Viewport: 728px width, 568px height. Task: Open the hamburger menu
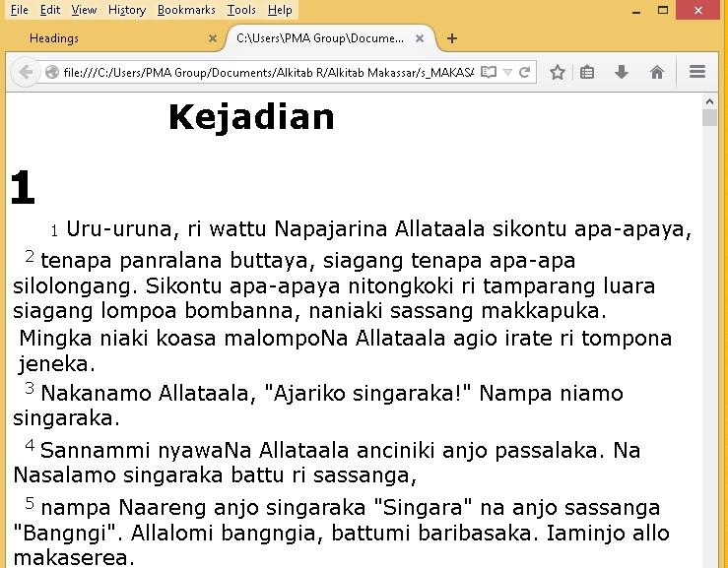697,72
